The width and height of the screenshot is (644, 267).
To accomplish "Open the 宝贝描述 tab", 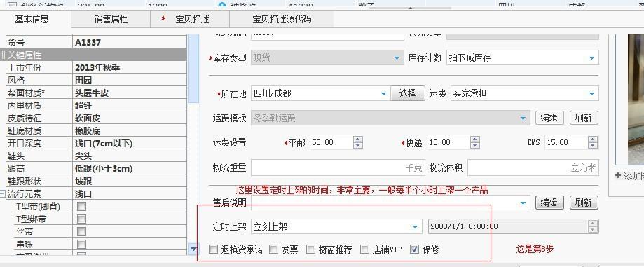I will tap(190, 19).
